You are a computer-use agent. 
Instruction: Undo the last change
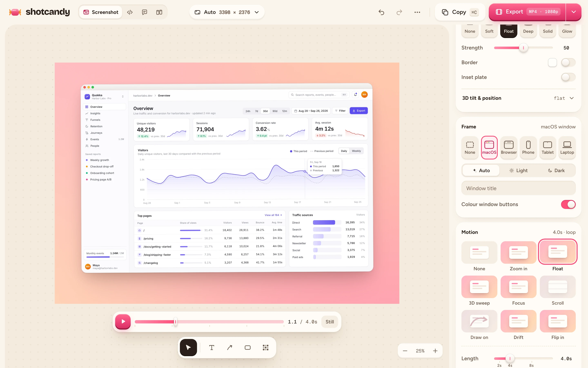pos(381,12)
